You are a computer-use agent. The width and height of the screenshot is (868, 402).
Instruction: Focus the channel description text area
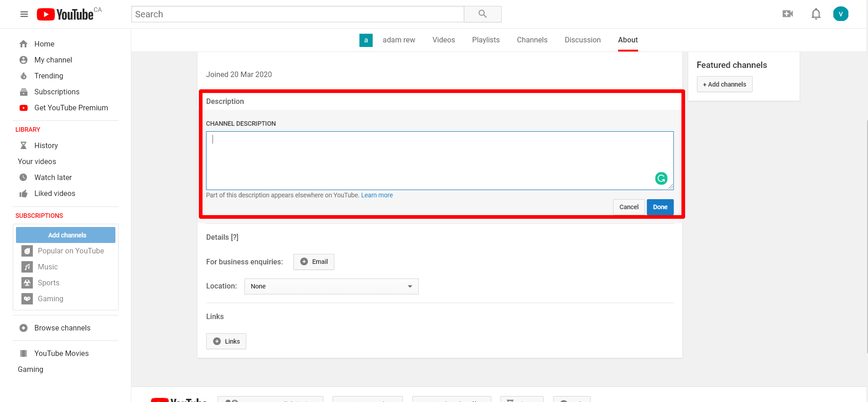(x=440, y=160)
